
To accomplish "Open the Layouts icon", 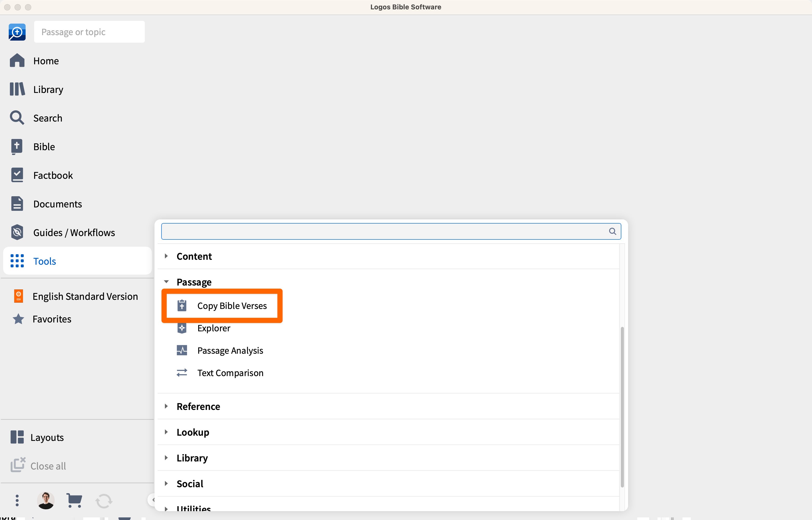I will (17, 437).
